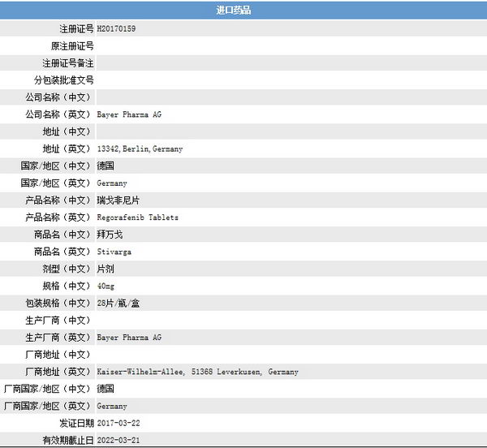Select dosage form value 片剂

coord(106,269)
